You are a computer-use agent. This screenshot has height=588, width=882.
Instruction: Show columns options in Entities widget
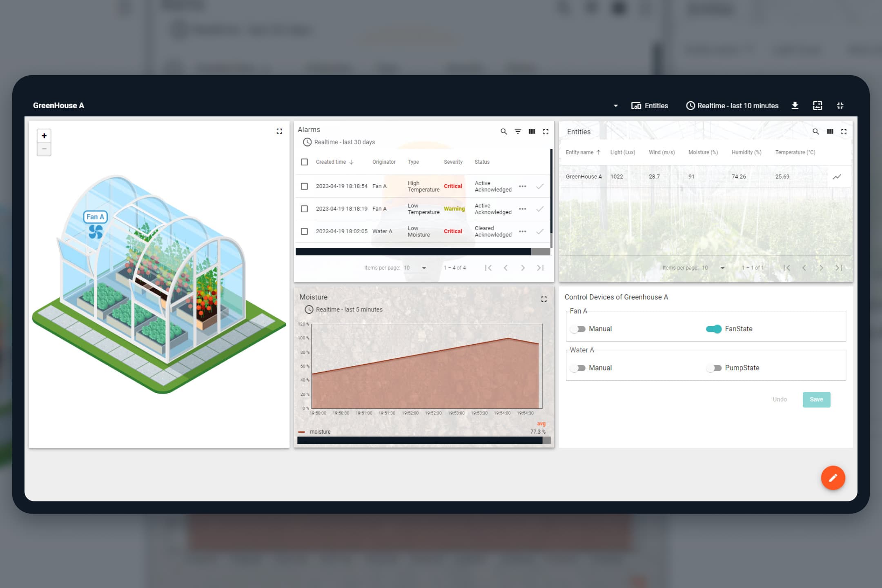tap(830, 131)
